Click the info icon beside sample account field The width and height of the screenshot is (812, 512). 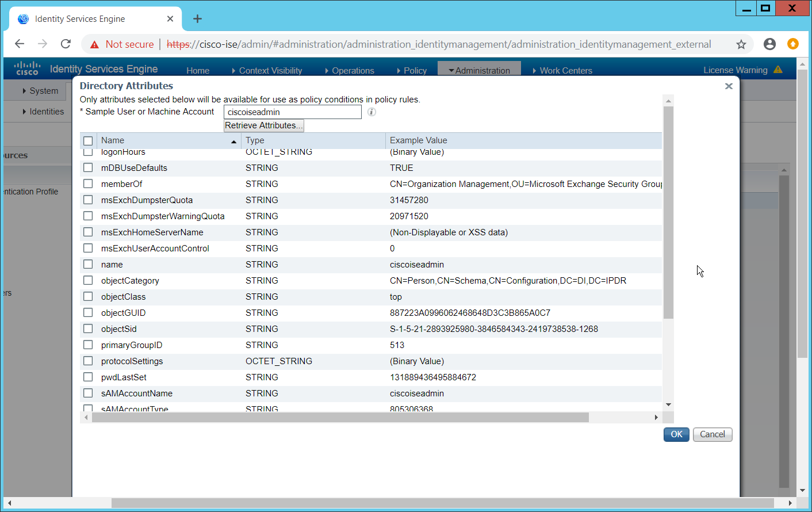pyautogui.click(x=371, y=112)
